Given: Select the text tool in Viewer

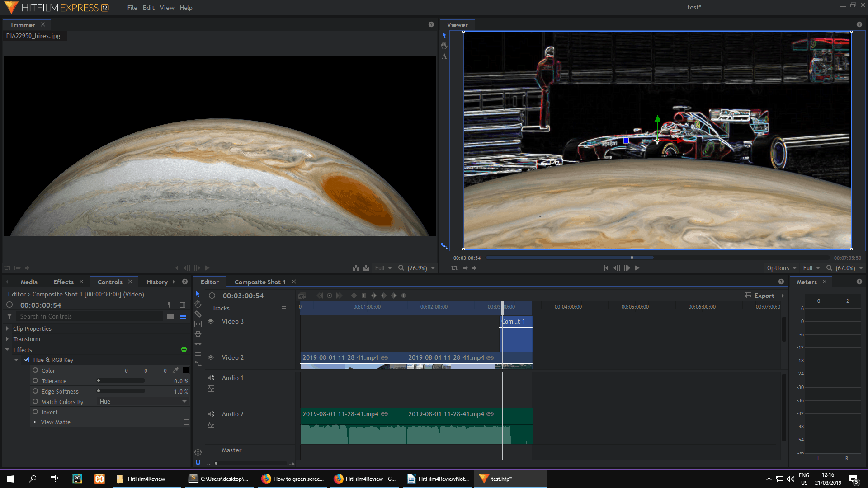Looking at the screenshot, I should 444,56.
